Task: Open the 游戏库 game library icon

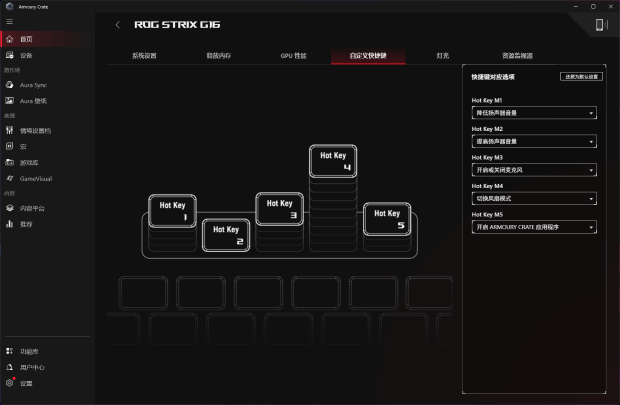Action: 9,162
